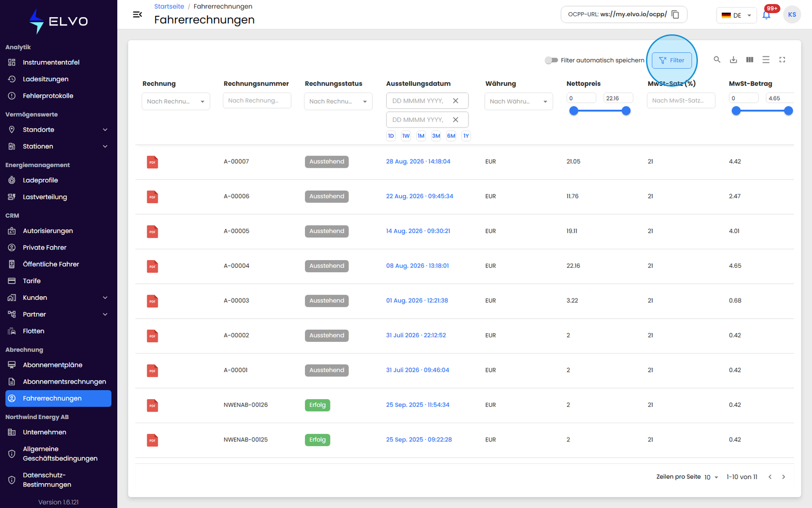Open the column visibility icon
Viewport: 812px width, 508px height.
coord(750,59)
